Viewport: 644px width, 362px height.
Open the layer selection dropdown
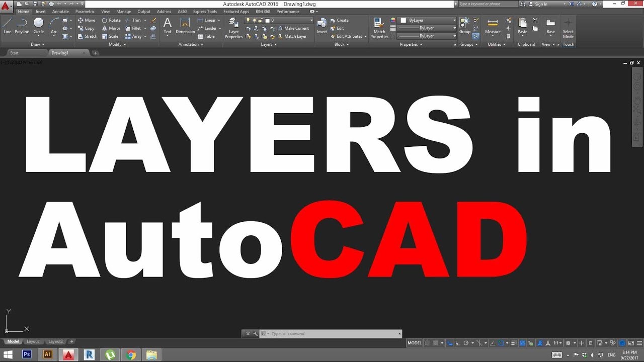pos(312,20)
